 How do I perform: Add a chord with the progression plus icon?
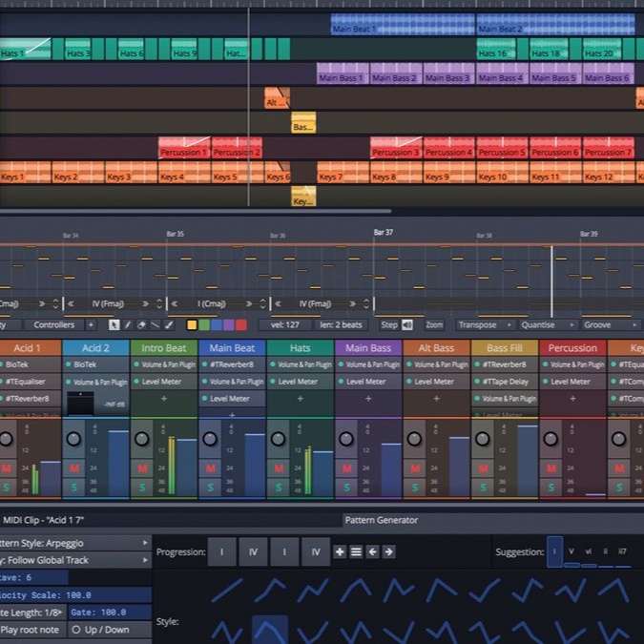[x=340, y=551]
